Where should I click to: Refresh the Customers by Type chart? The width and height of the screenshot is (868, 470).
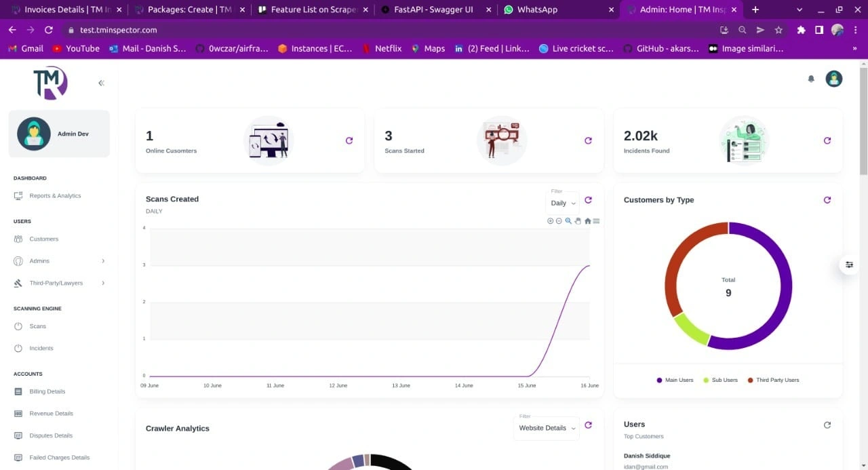click(827, 200)
